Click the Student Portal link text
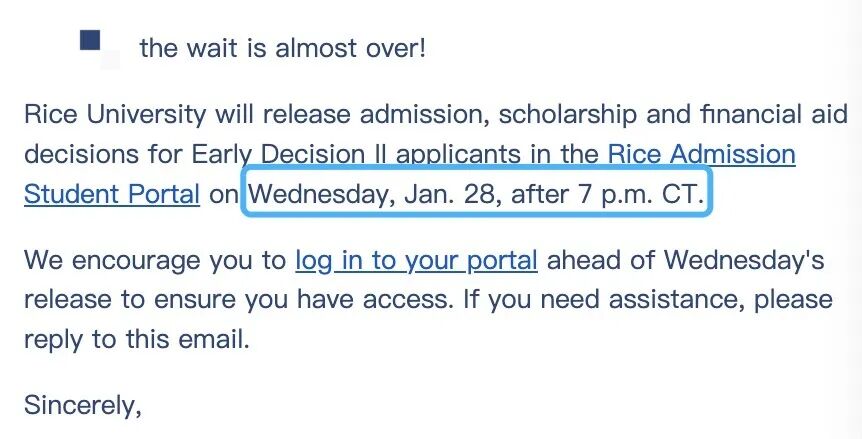This screenshot has width=862, height=439. [112, 193]
